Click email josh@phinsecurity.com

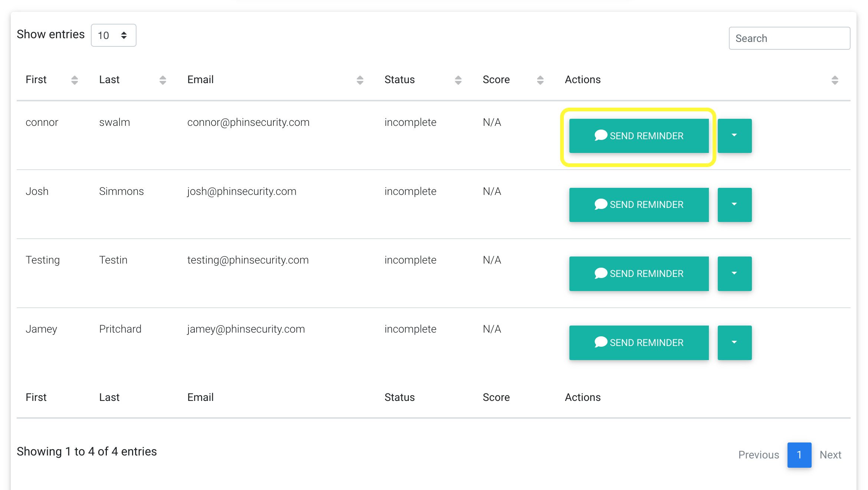click(241, 192)
